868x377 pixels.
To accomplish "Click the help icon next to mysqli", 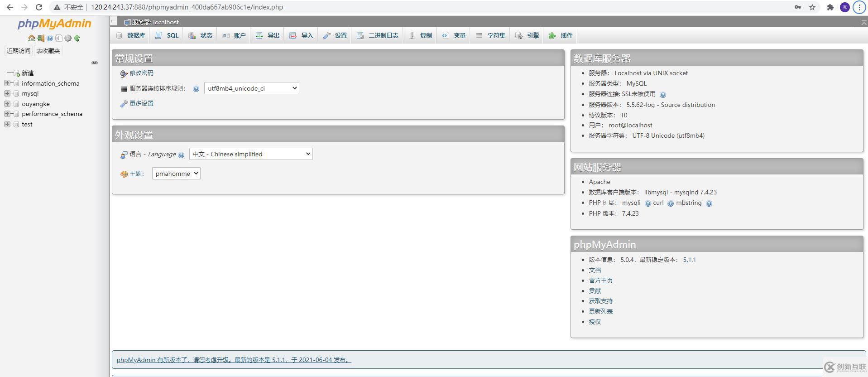I will point(648,203).
